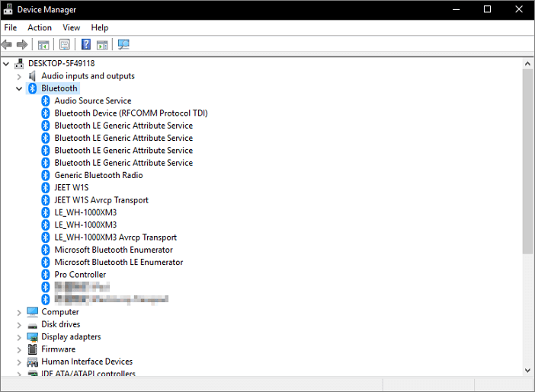The height and width of the screenshot is (392, 535).
Task: Collapse the DESKTOP-5F49118 root node
Action: [x=6, y=64]
